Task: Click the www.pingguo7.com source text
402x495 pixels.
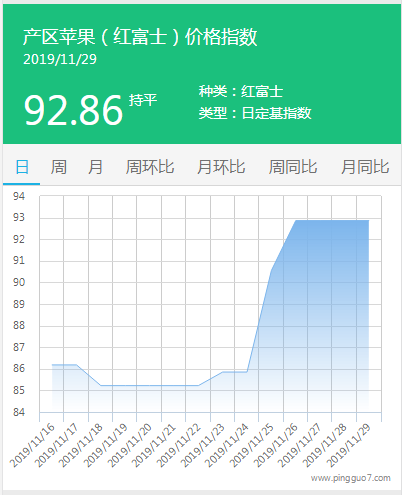Action: pyautogui.click(x=351, y=478)
